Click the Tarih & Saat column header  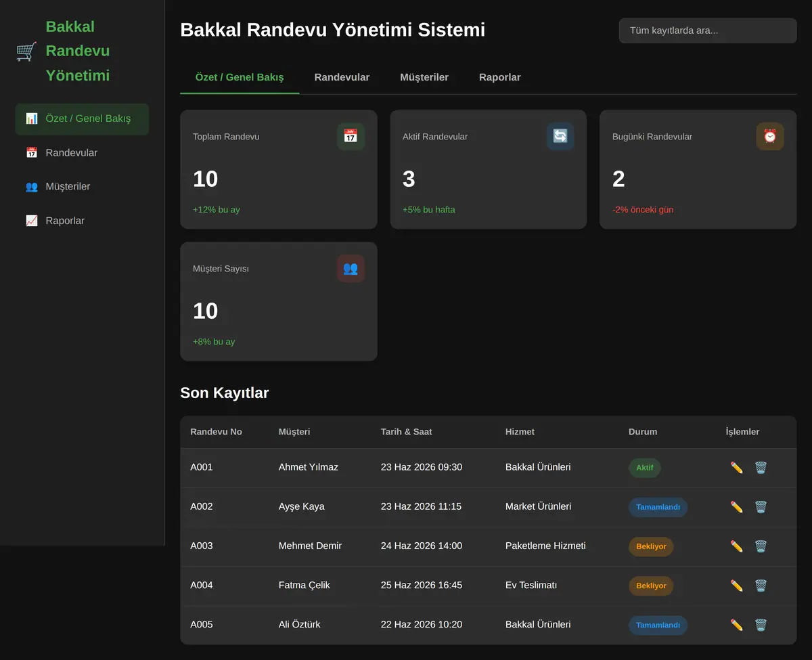(x=407, y=432)
